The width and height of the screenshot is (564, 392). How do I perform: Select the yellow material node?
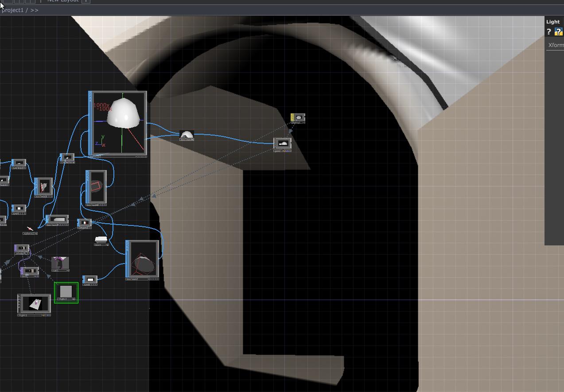(298, 118)
